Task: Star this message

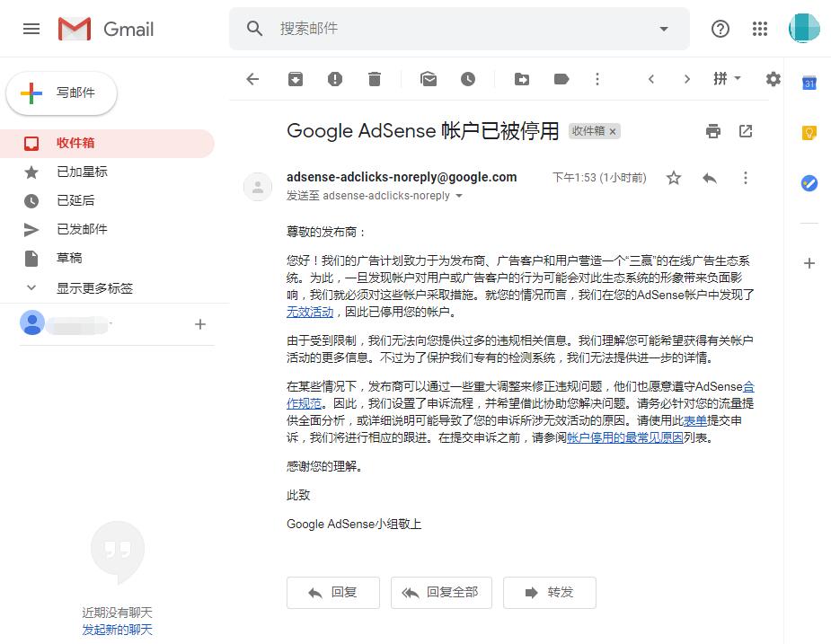Action: pyautogui.click(x=674, y=178)
